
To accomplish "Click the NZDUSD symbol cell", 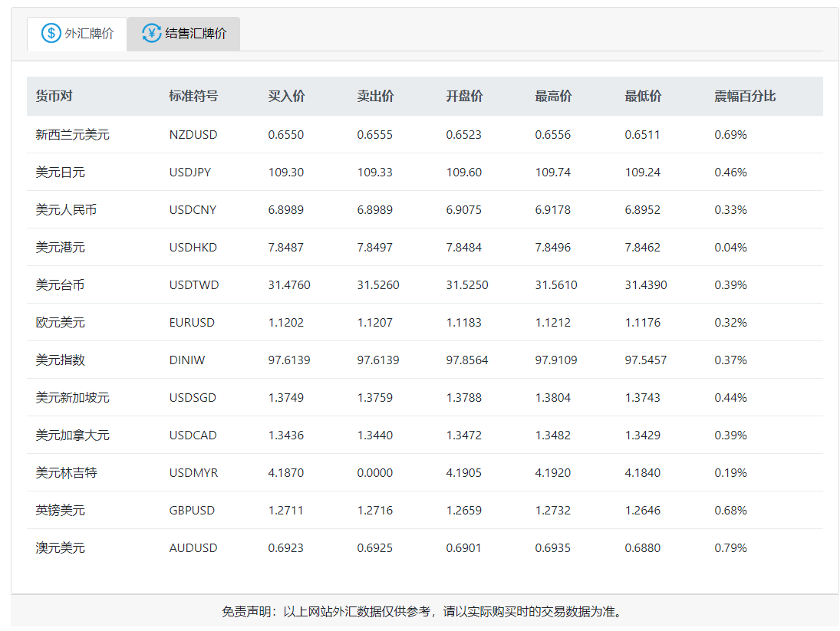I will [x=193, y=135].
